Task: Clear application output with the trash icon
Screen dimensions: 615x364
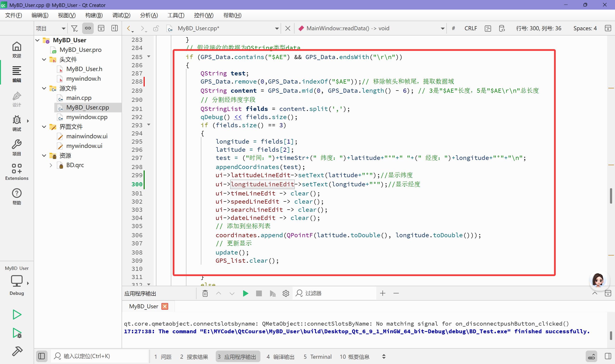Action: point(205,293)
